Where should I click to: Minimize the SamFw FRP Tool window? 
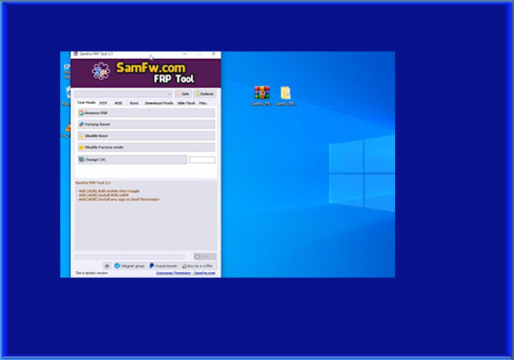coord(185,54)
